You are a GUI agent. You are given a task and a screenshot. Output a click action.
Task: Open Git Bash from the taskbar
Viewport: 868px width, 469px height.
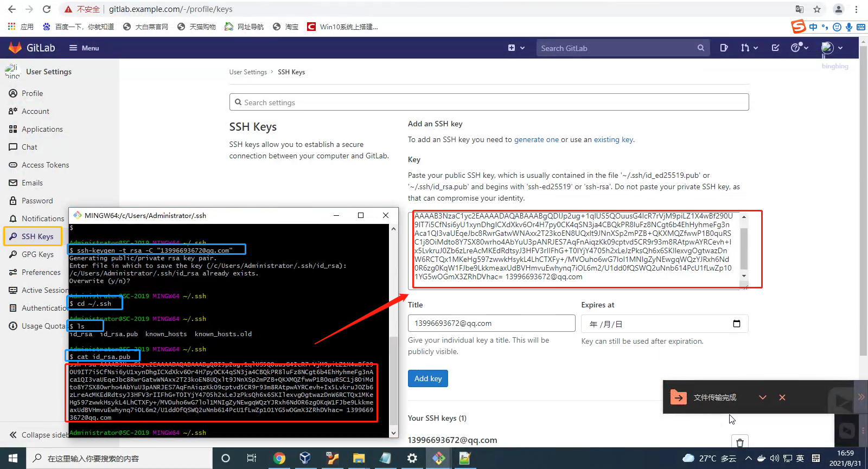pyautogui.click(x=439, y=458)
